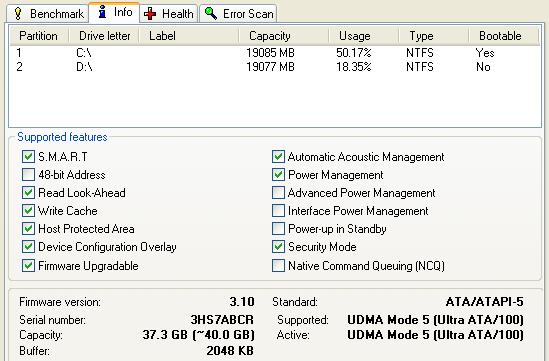The height and width of the screenshot is (361, 549).
Task: Click the Type column header
Action: click(433, 36)
